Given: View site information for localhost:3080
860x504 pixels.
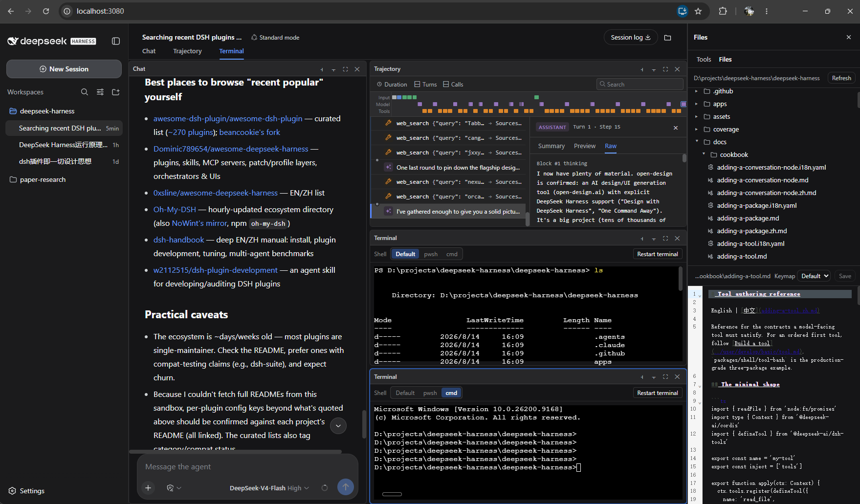Looking at the screenshot, I should [67, 11].
